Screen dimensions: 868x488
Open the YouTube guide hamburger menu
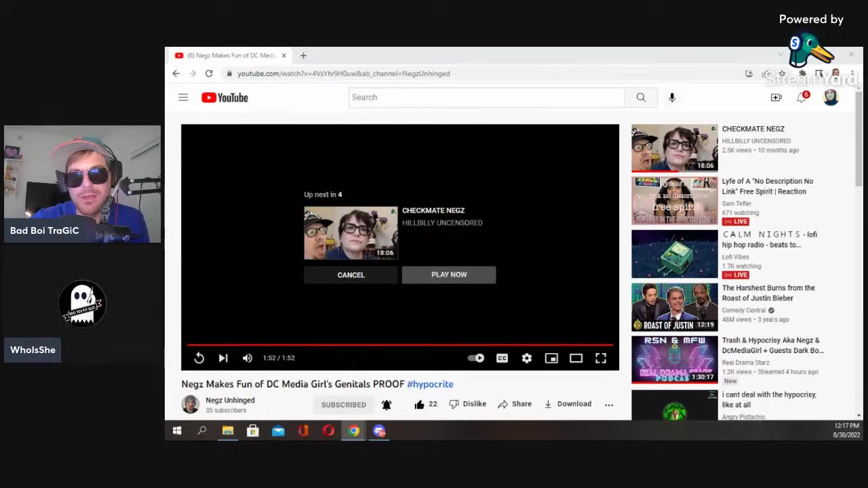pyautogui.click(x=183, y=98)
